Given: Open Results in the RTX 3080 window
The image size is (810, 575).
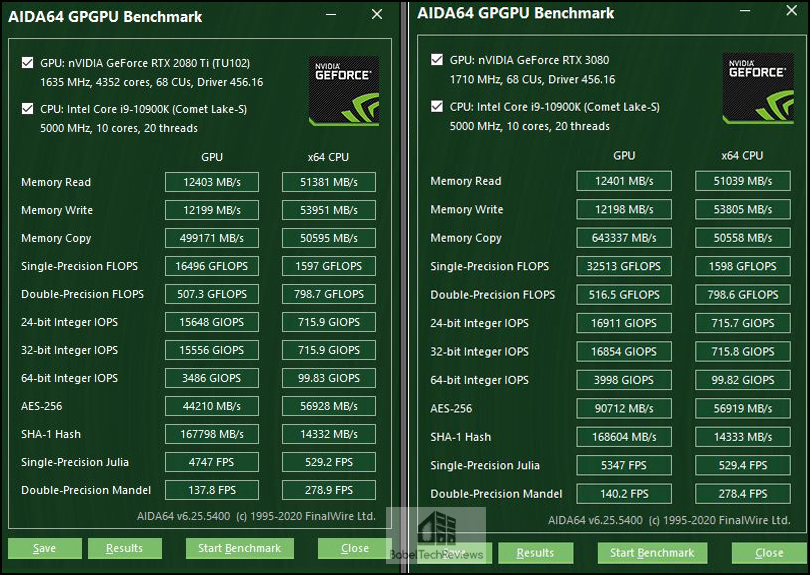Looking at the screenshot, I should (x=535, y=553).
